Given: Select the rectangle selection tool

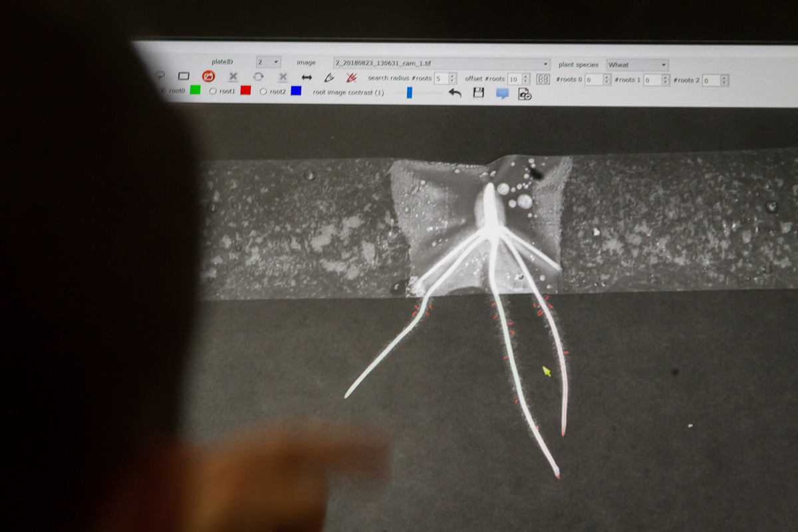Looking at the screenshot, I should pyautogui.click(x=184, y=76).
